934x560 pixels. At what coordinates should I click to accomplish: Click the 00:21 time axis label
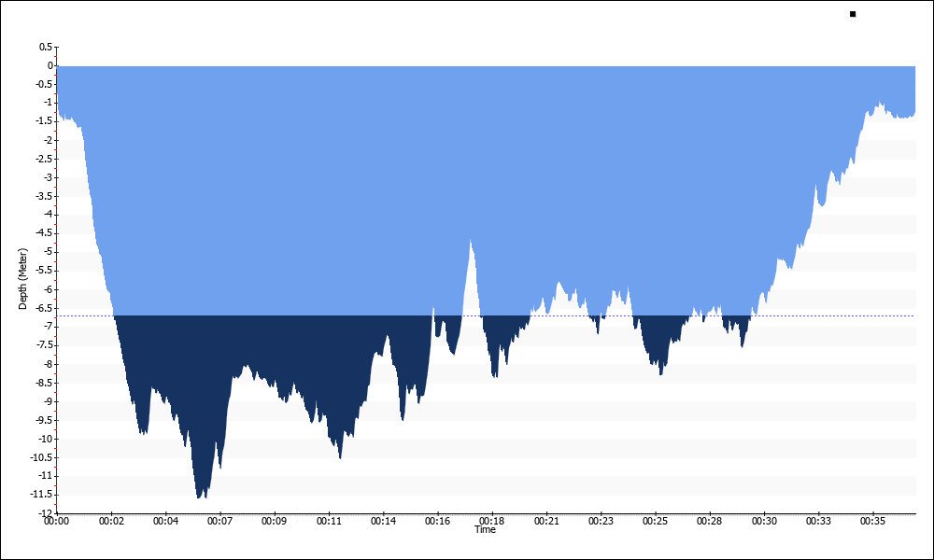coord(546,522)
